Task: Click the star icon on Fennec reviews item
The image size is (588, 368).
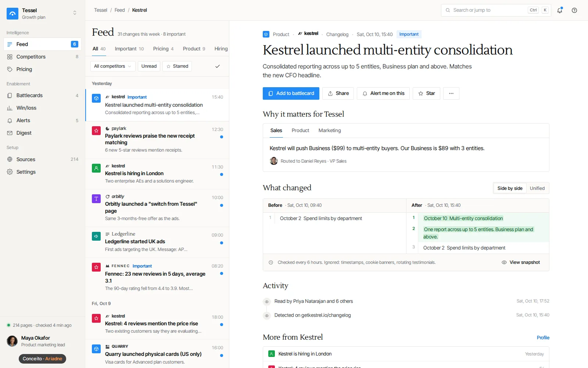Action: (x=96, y=267)
